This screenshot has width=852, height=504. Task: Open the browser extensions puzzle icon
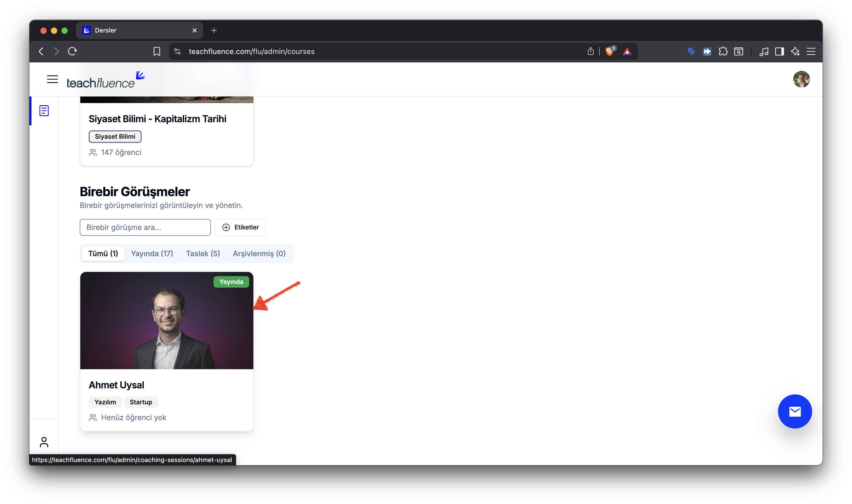(723, 51)
